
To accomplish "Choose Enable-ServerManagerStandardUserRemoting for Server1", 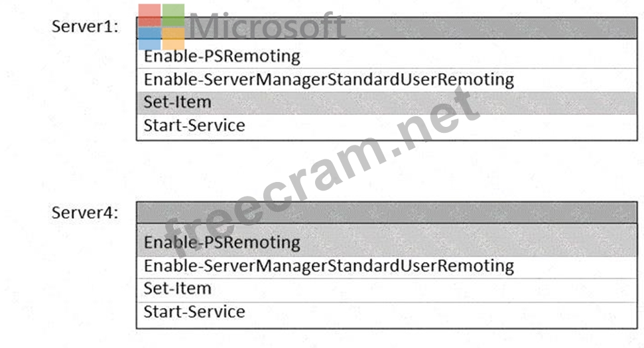I will pyautogui.click(x=329, y=80).
